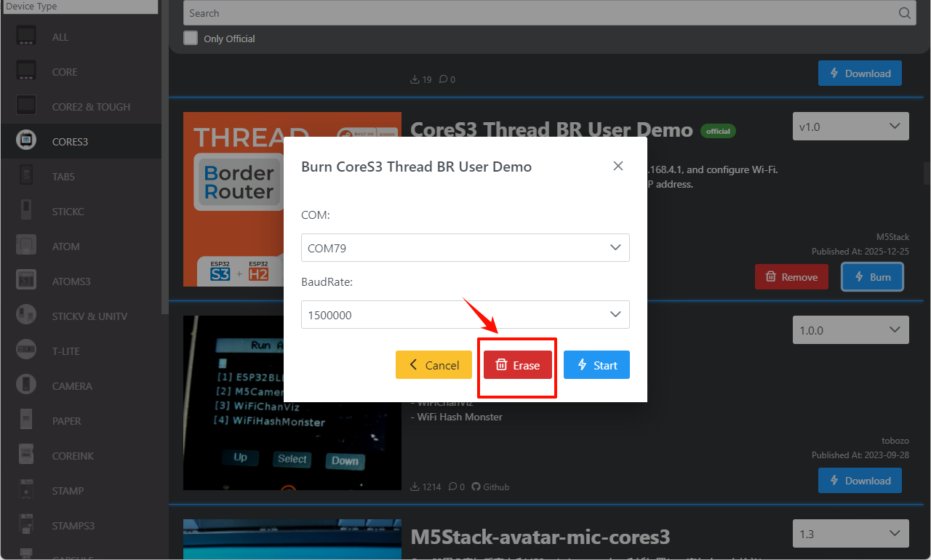The image size is (931, 560).
Task: Open the BaudRate dropdown
Action: [465, 315]
